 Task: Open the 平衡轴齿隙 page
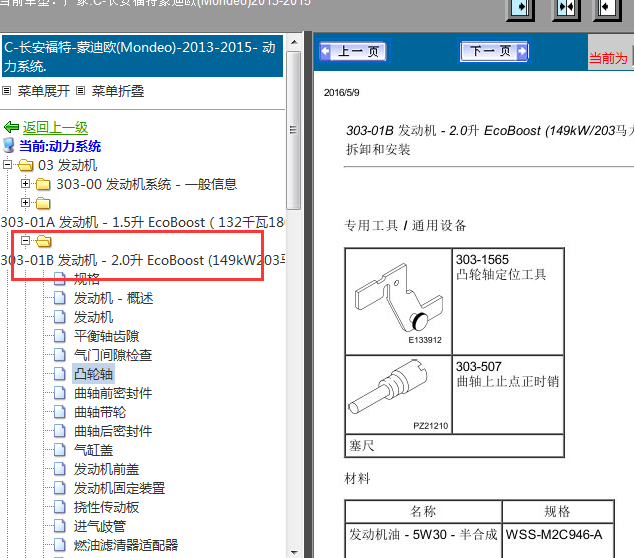[106, 336]
